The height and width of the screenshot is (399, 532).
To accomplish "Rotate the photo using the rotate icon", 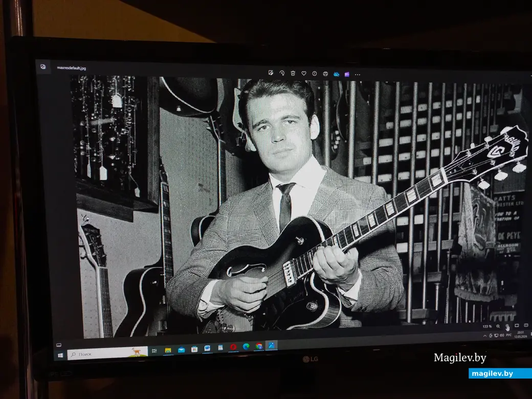I will click(x=282, y=73).
